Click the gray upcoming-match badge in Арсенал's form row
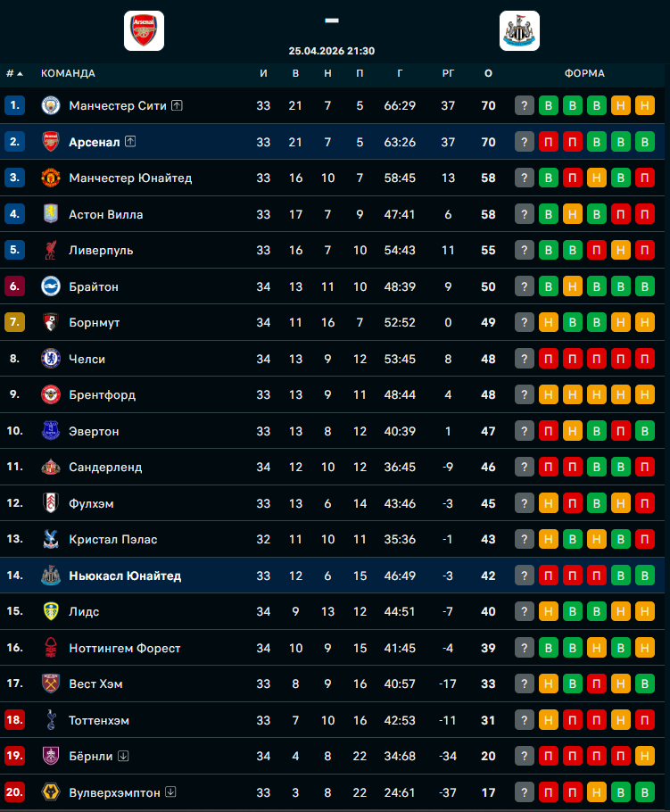Viewport: 670px width, 812px height. (x=525, y=142)
